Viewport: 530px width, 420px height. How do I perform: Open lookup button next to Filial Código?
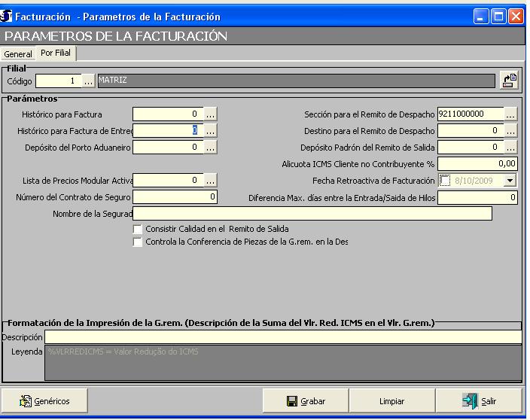coord(89,81)
